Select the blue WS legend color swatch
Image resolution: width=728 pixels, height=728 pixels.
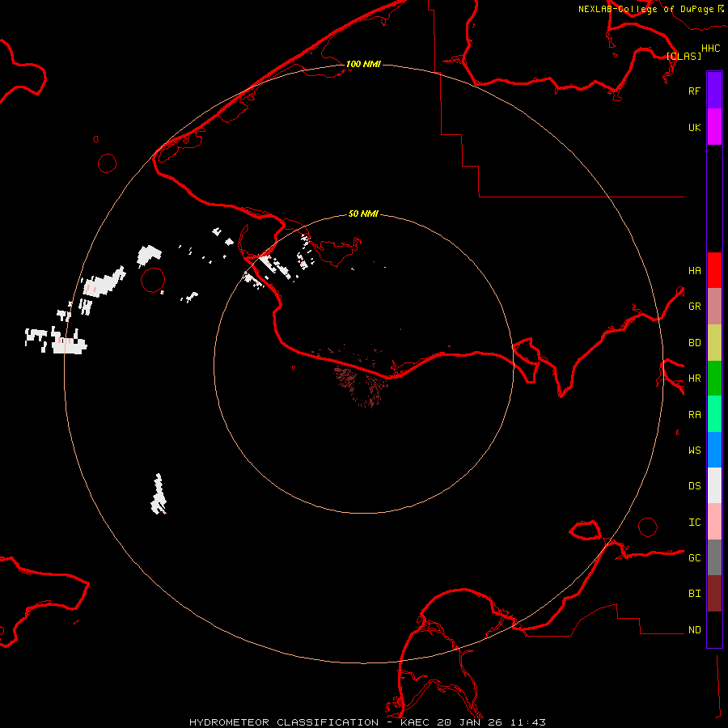714,450
